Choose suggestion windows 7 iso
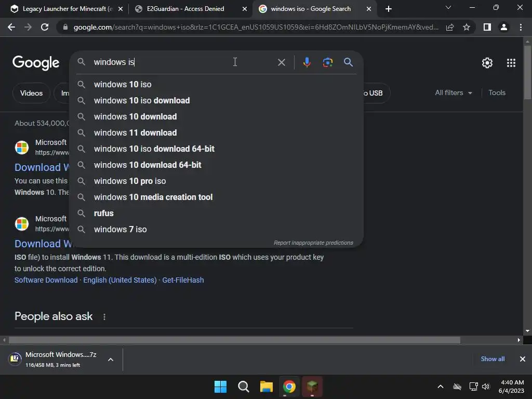532x399 pixels. pos(216,229)
